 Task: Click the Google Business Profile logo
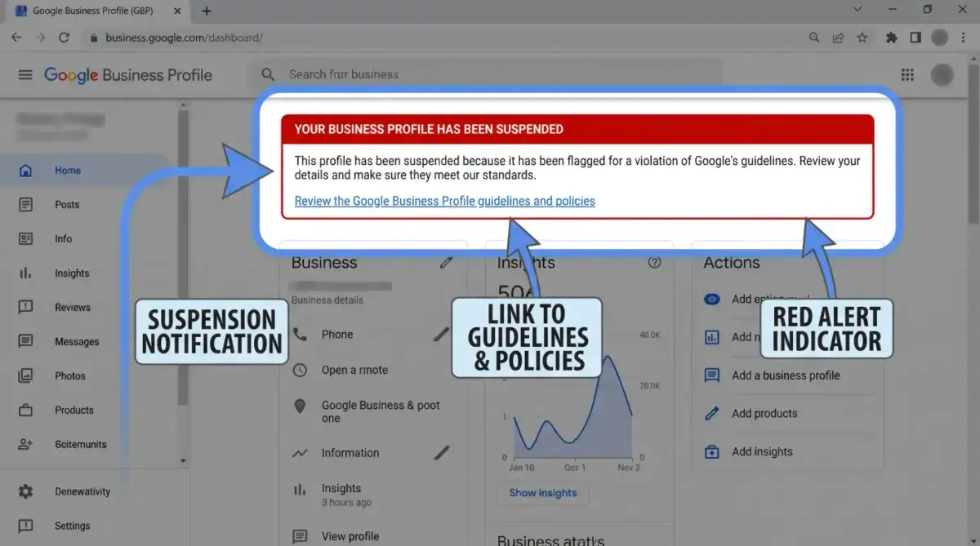[x=128, y=75]
